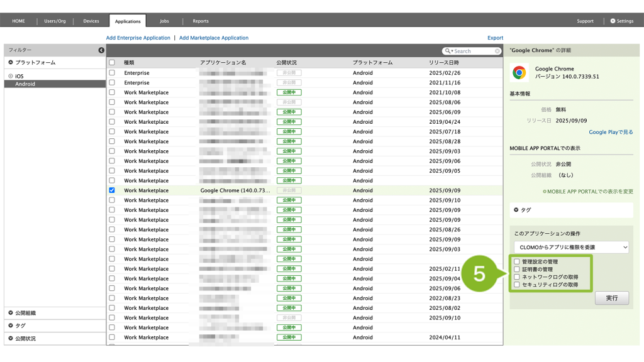
Task: Switch to the Devices tab
Action: click(91, 21)
